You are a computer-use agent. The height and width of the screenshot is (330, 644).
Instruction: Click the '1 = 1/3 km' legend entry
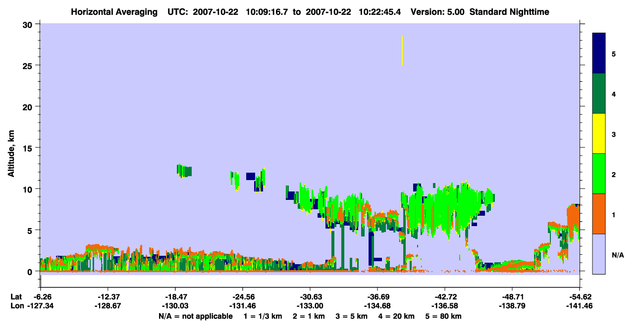click(x=262, y=316)
